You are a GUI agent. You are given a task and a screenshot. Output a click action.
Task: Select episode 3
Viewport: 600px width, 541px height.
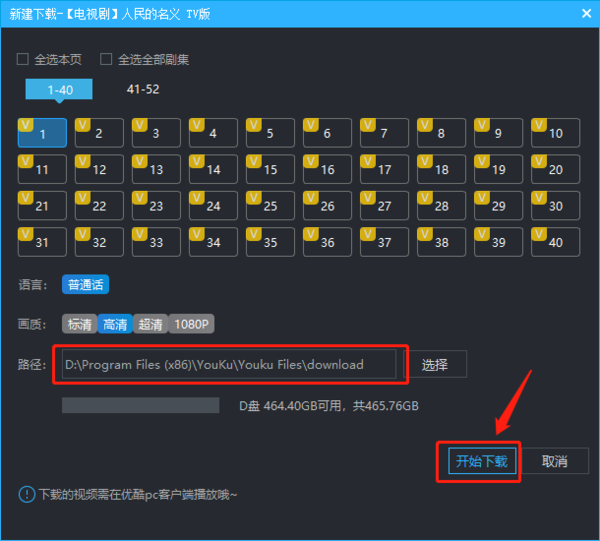click(x=156, y=133)
